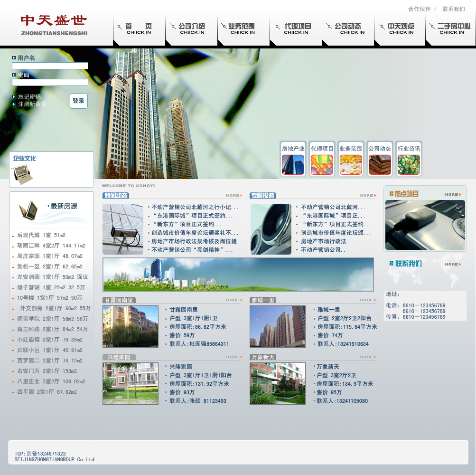Open news 不动产营销公司“亮剑精神”
Image resolution: width=476 pixels, height=475 pixels.
[192, 250]
